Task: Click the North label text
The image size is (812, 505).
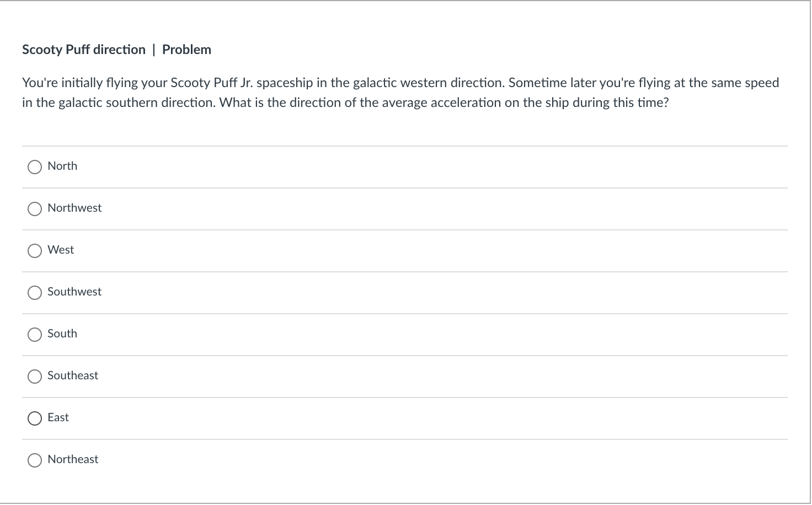Action: [x=62, y=166]
